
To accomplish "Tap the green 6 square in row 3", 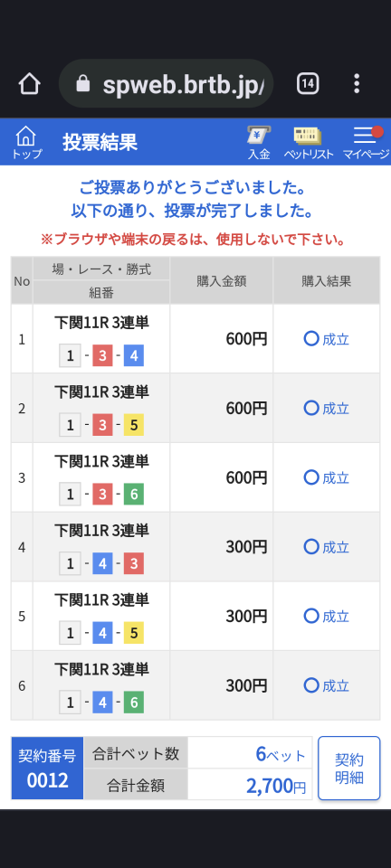I will pyautogui.click(x=133, y=495).
